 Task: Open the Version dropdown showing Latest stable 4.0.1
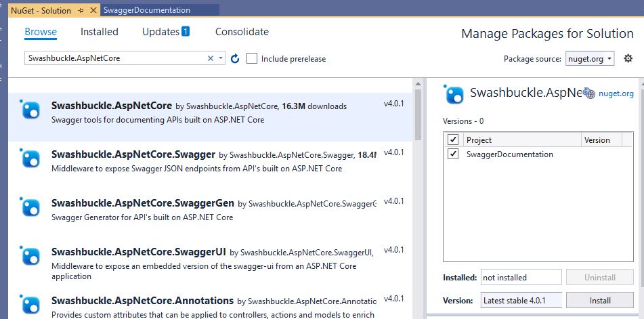point(521,301)
